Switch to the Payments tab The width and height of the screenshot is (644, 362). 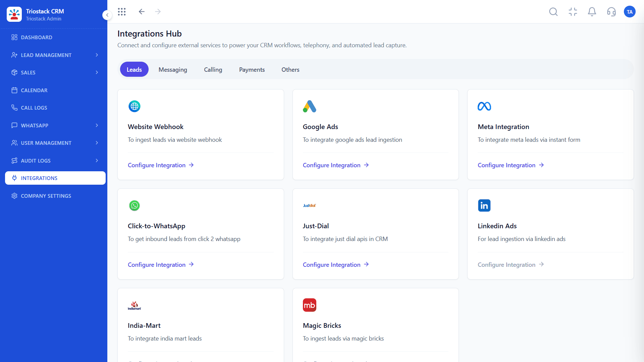click(252, 69)
